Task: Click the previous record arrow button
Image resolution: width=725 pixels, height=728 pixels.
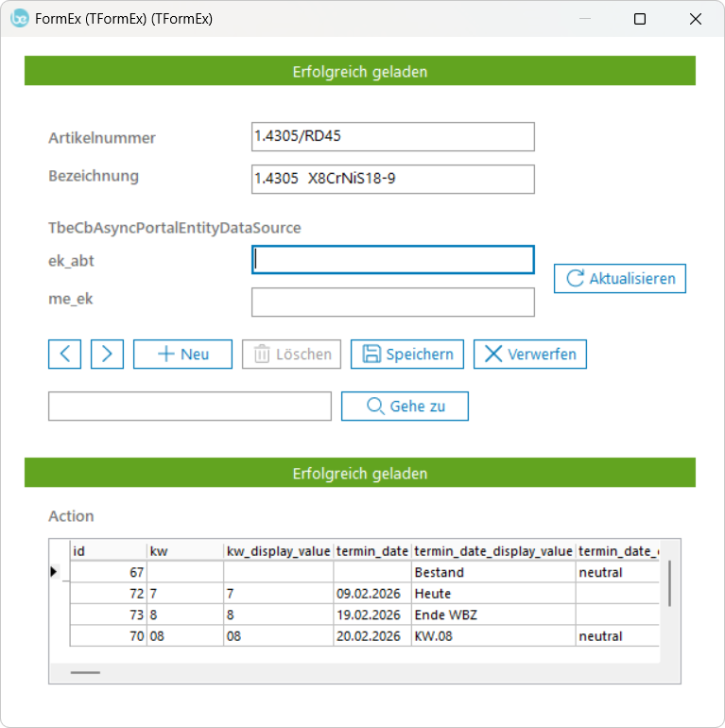Action: point(64,354)
